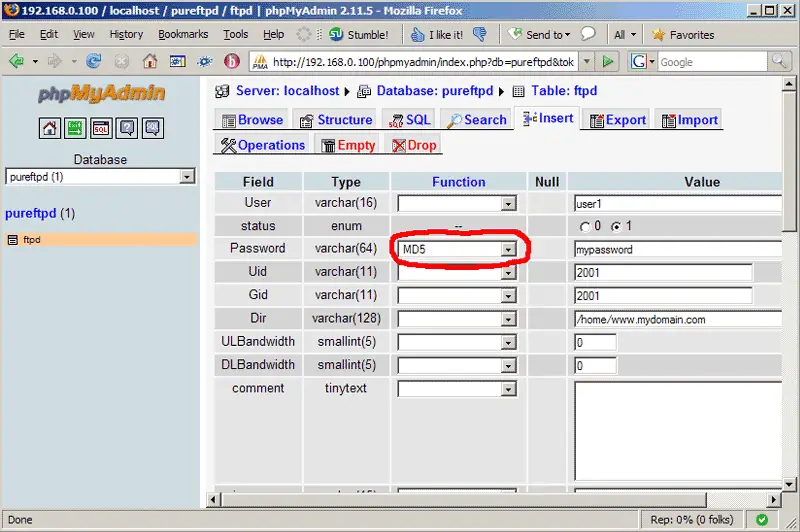Click the thumbs-down icon
This screenshot has width=800, height=532.
[x=480, y=34]
